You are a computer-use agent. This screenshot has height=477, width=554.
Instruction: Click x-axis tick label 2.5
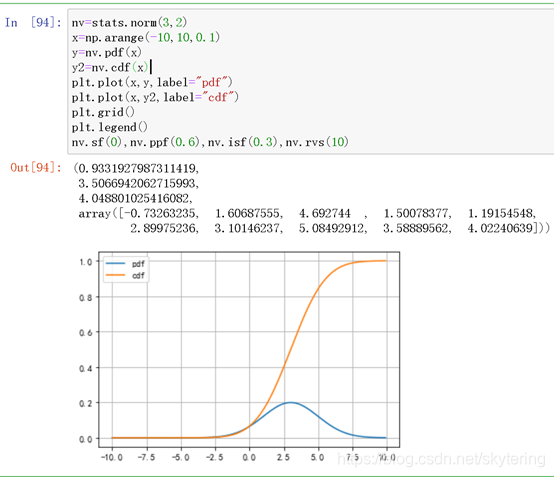[x=284, y=457]
